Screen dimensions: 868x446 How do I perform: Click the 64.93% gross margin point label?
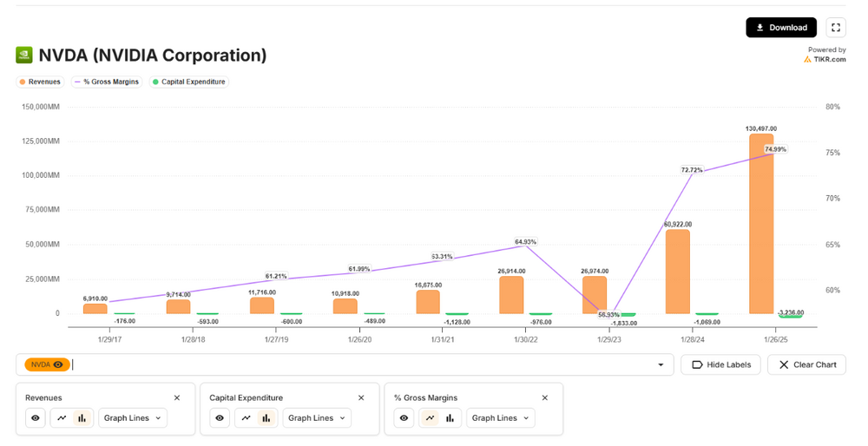pyautogui.click(x=525, y=242)
